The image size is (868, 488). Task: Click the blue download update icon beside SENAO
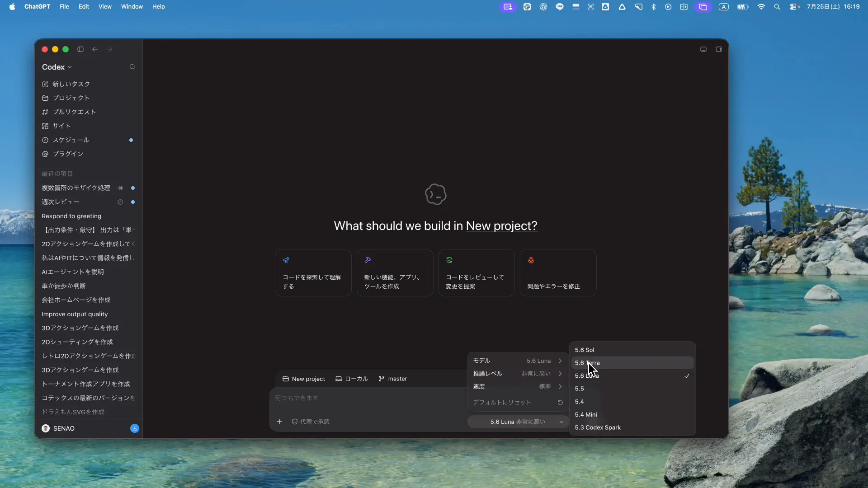click(x=135, y=428)
